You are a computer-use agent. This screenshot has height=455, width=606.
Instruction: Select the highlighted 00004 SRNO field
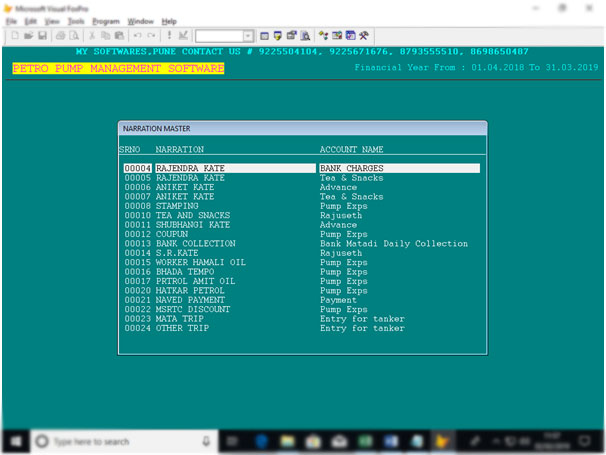138,168
